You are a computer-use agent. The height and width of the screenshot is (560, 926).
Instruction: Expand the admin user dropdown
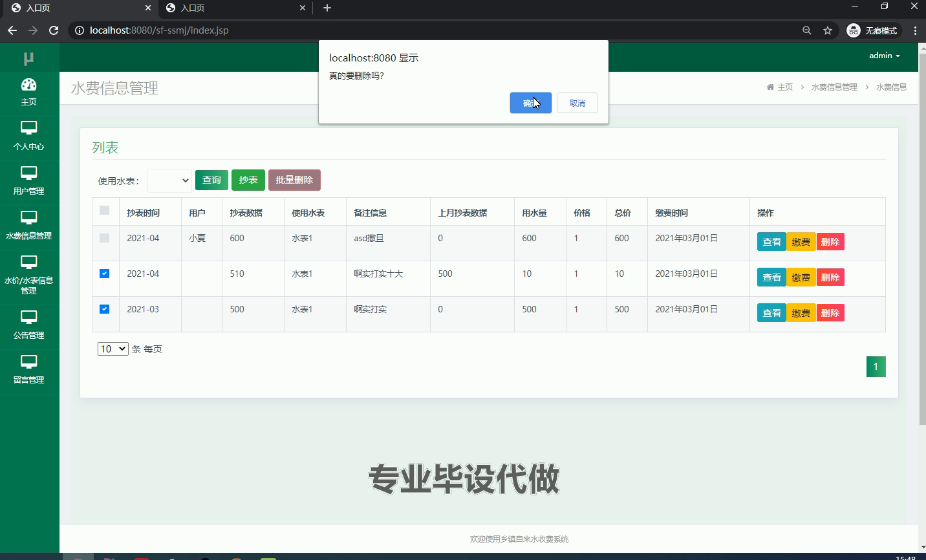(885, 56)
